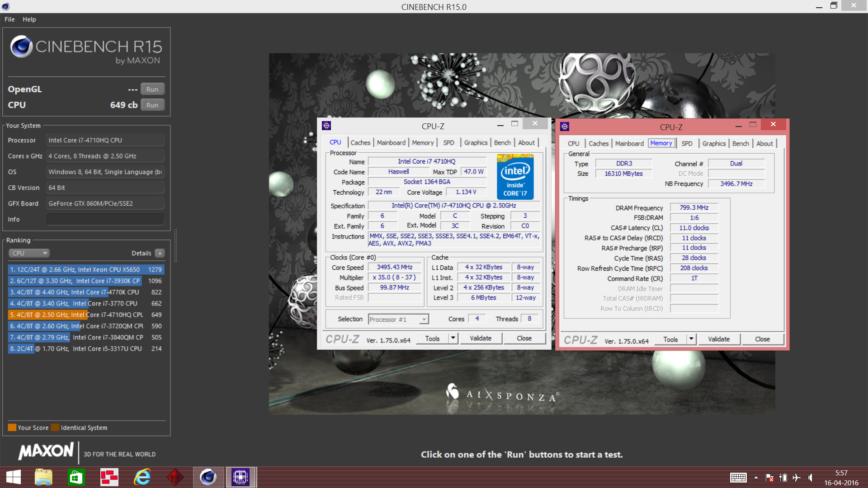Open Action Center flag icon
Screen dimensions: 868x488
click(769, 478)
